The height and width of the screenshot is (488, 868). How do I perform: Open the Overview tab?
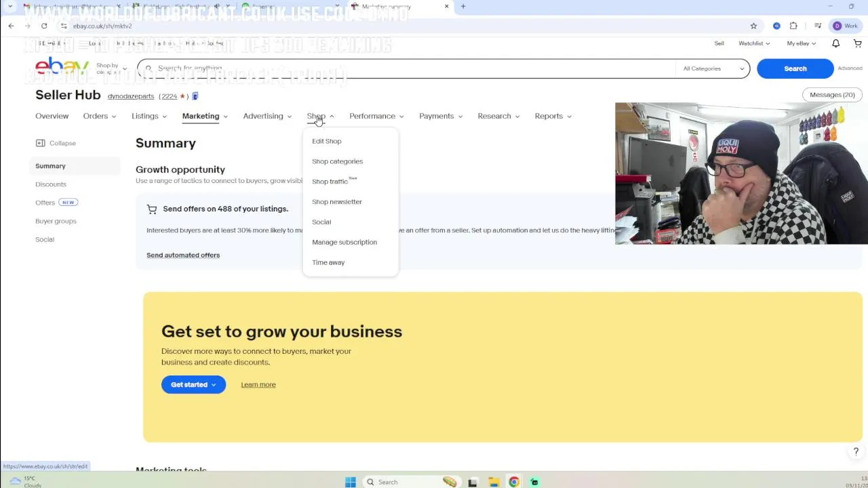(x=52, y=116)
